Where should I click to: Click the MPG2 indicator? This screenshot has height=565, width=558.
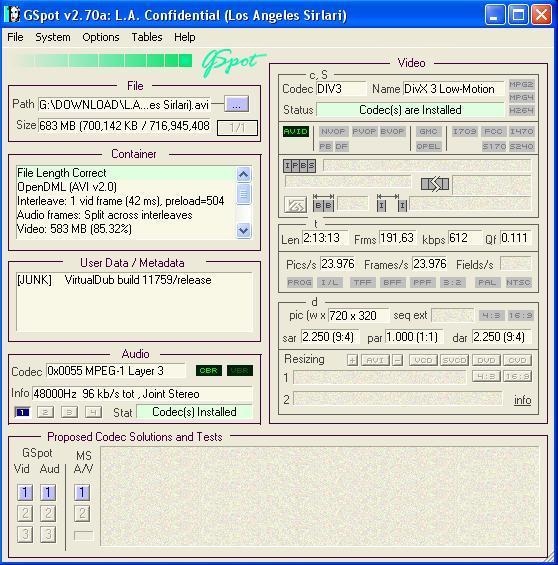point(521,85)
